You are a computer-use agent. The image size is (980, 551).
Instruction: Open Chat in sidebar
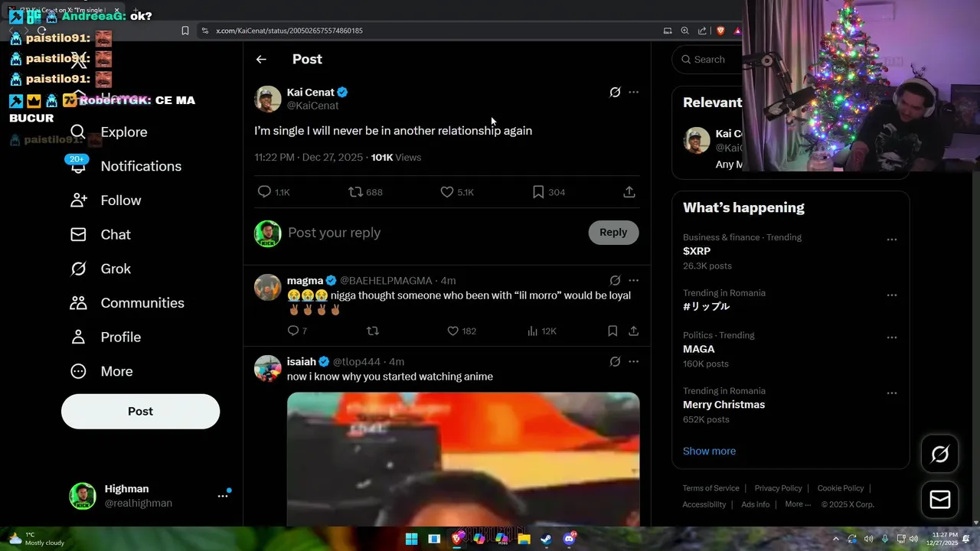tap(100, 235)
